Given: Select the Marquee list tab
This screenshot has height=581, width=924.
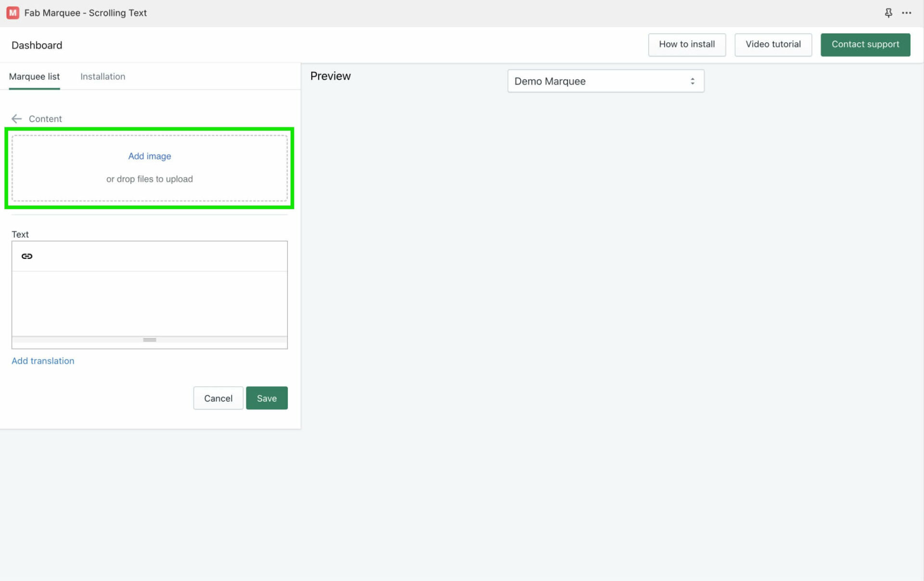Looking at the screenshot, I should pyautogui.click(x=34, y=76).
